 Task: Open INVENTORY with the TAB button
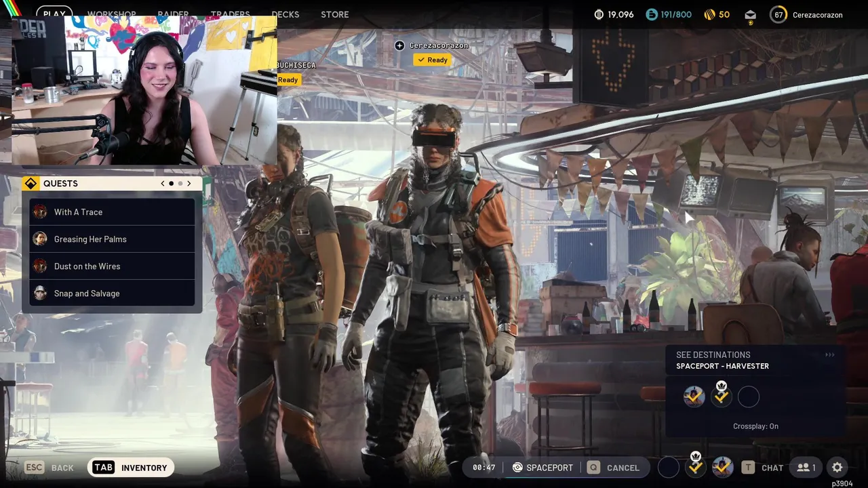pyautogui.click(x=131, y=468)
